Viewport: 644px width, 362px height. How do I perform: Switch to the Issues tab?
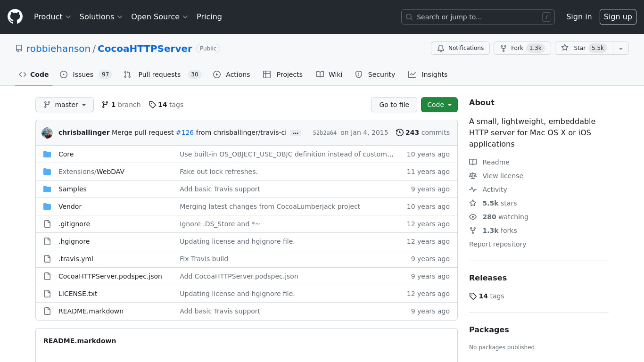click(x=86, y=74)
